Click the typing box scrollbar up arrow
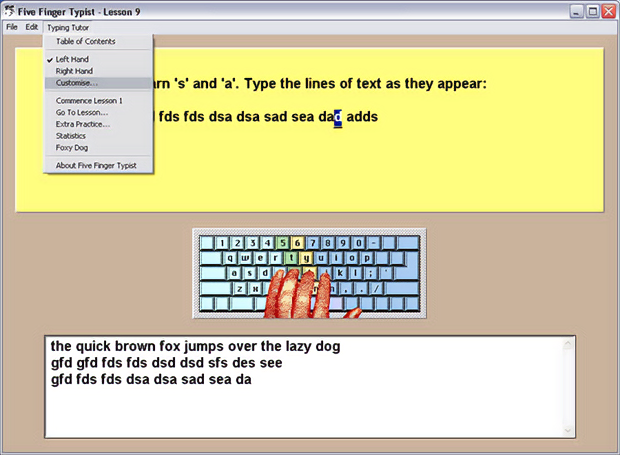The height and width of the screenshot is (455, 620). tap(568, 344)
